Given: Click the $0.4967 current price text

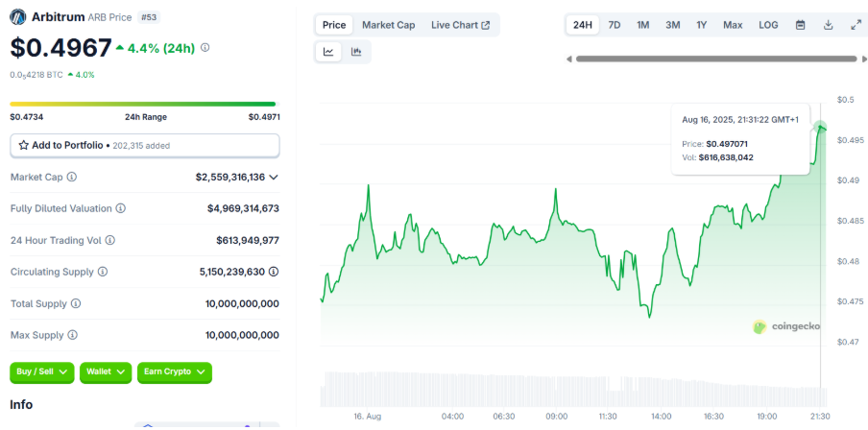Looking at the screenshot, I should coord(60,48).
